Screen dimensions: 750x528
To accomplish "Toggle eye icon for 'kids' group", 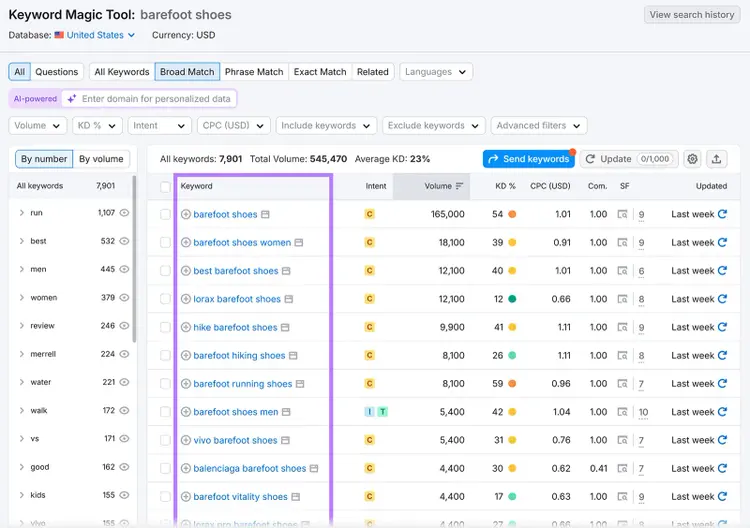I will (x=124, y=495).
